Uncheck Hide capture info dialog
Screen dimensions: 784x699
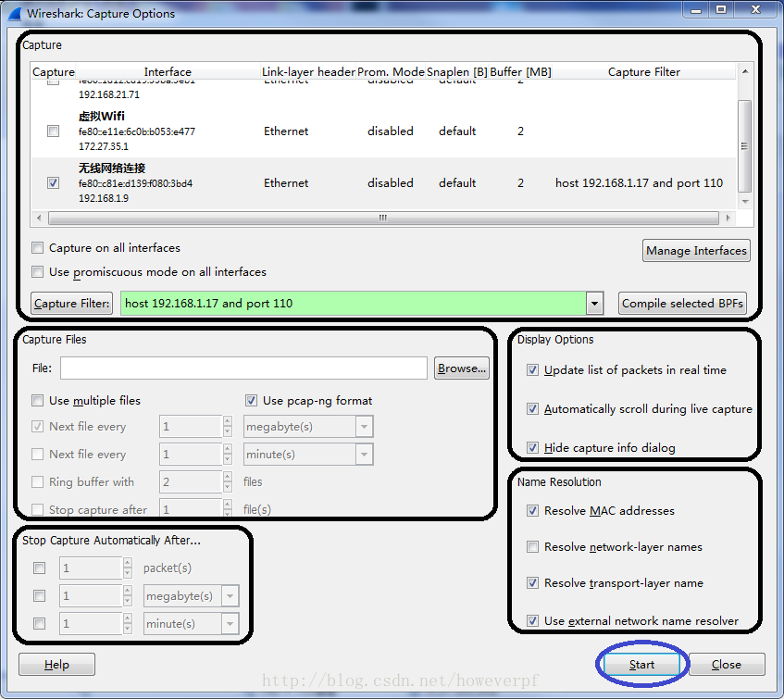532,447
